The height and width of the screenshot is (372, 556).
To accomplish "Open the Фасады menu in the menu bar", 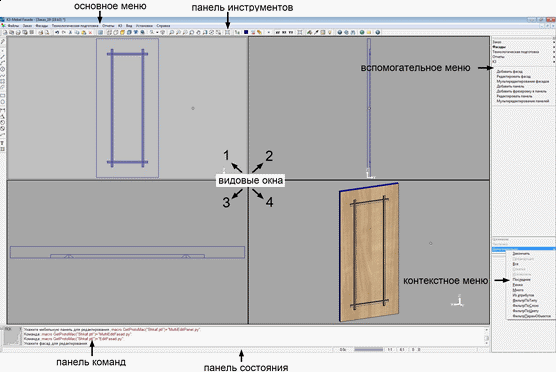I will tap(41, 26).
